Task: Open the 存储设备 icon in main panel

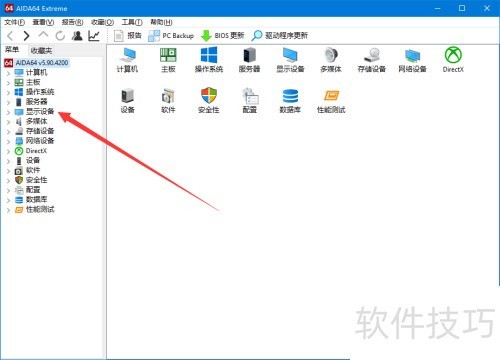Action: (372, 60)
